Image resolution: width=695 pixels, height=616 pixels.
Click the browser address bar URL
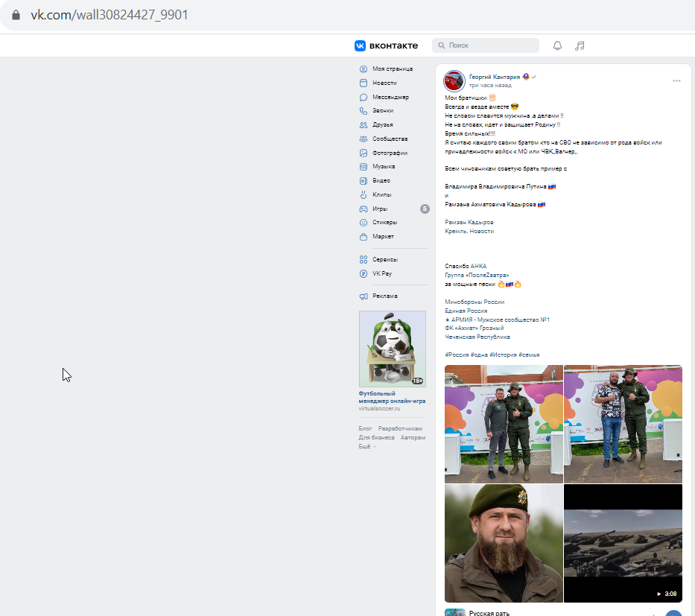click(x=110, y=15)
